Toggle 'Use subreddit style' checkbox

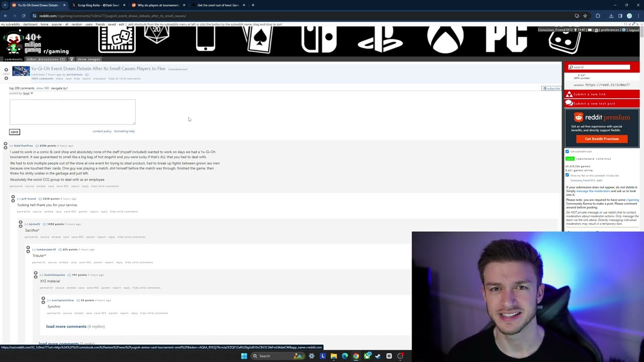(567, 151)
